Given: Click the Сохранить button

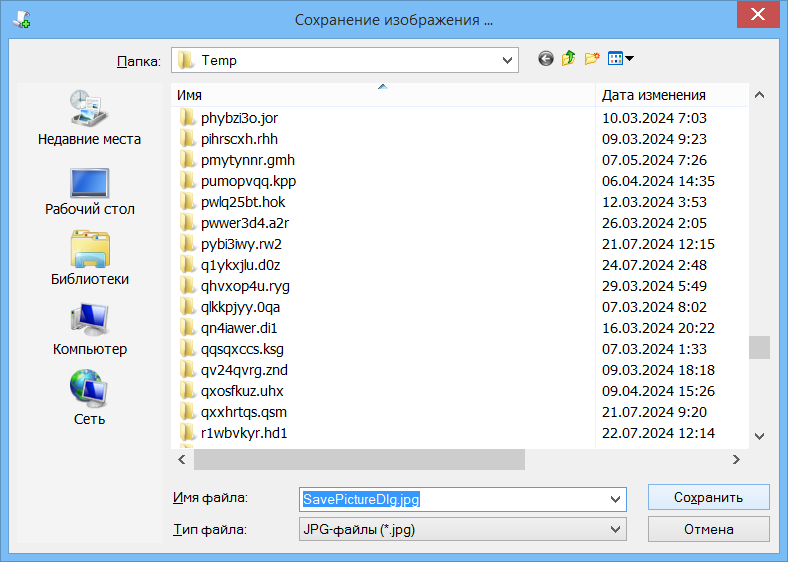Looking at the screenshot, I should (x=709, y=497).
